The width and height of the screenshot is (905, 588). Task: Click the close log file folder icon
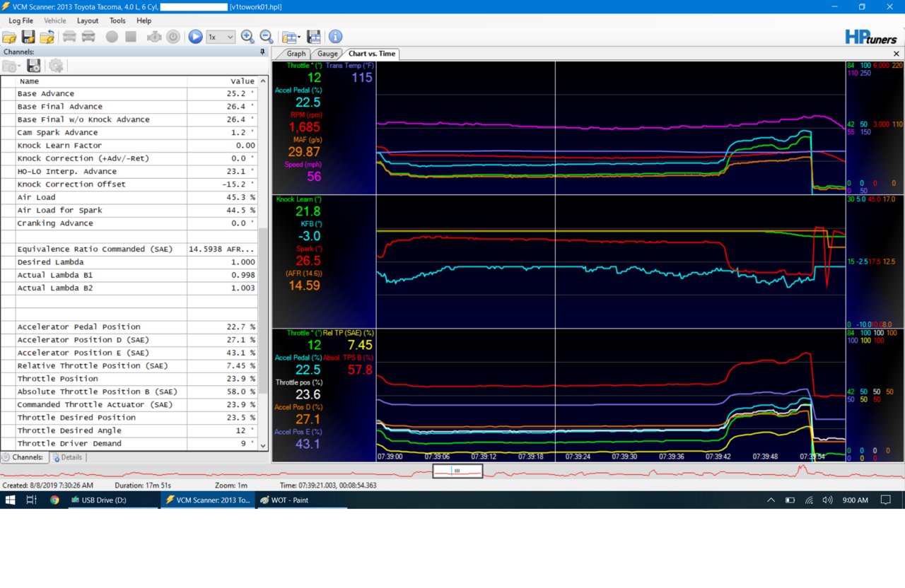coord(47,37)
